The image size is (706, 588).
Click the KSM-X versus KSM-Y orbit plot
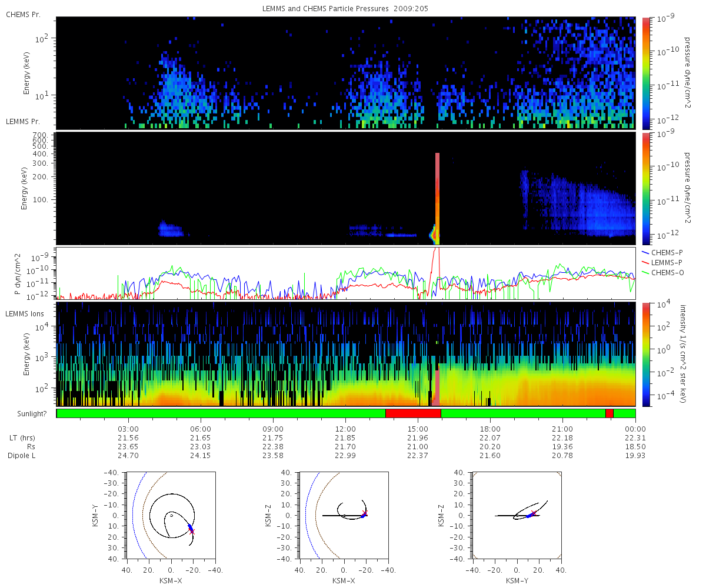170,515
